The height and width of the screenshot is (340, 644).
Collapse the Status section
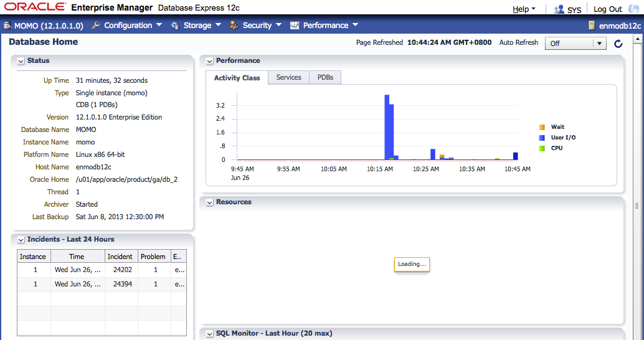21,61
